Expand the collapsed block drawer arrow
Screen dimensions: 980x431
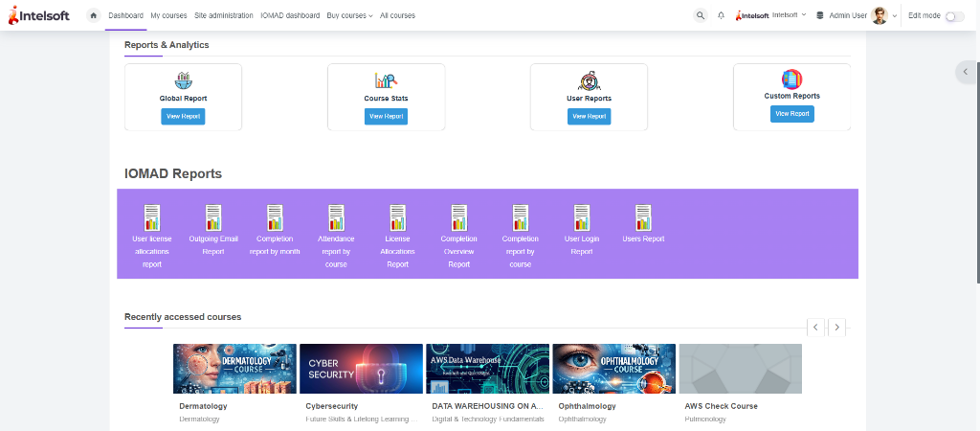pyautogui.click(x=966, y=72)
